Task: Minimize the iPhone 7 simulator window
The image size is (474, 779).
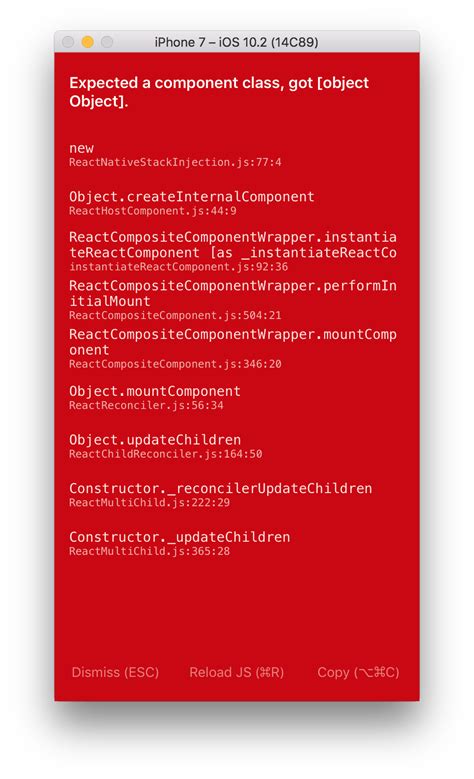Action: [x=87, y=42]
